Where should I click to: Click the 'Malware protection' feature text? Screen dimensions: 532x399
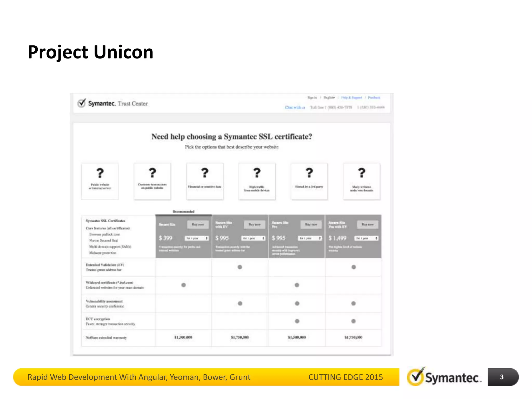coord(103,253)
